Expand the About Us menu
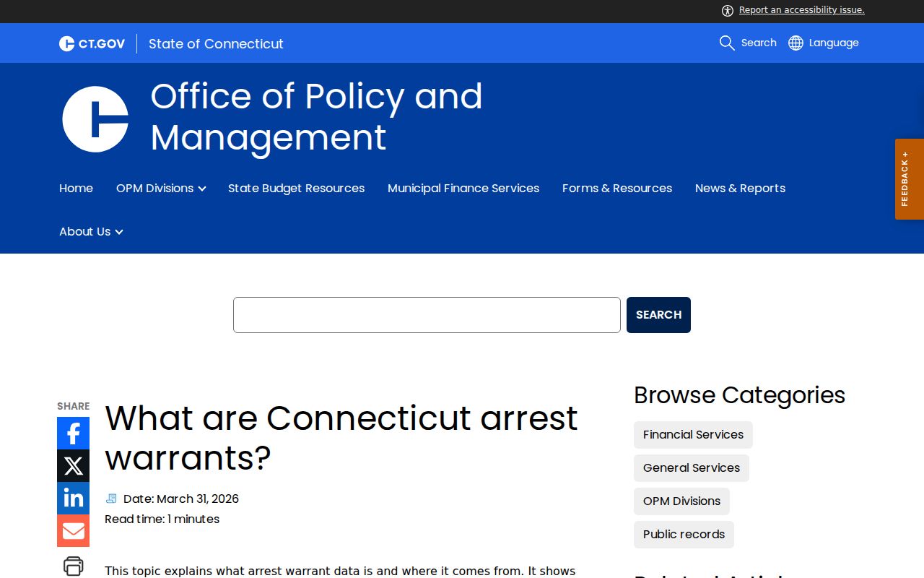 91,231
